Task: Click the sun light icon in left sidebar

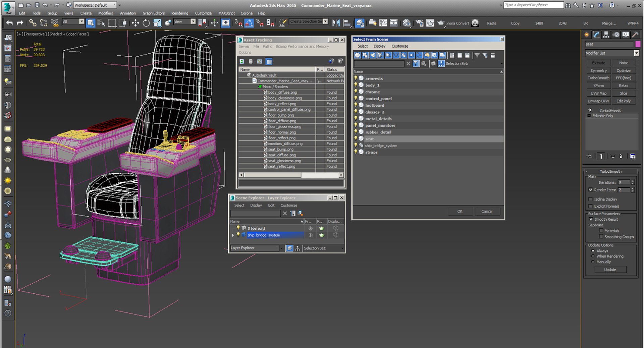Action: point(8,181)
